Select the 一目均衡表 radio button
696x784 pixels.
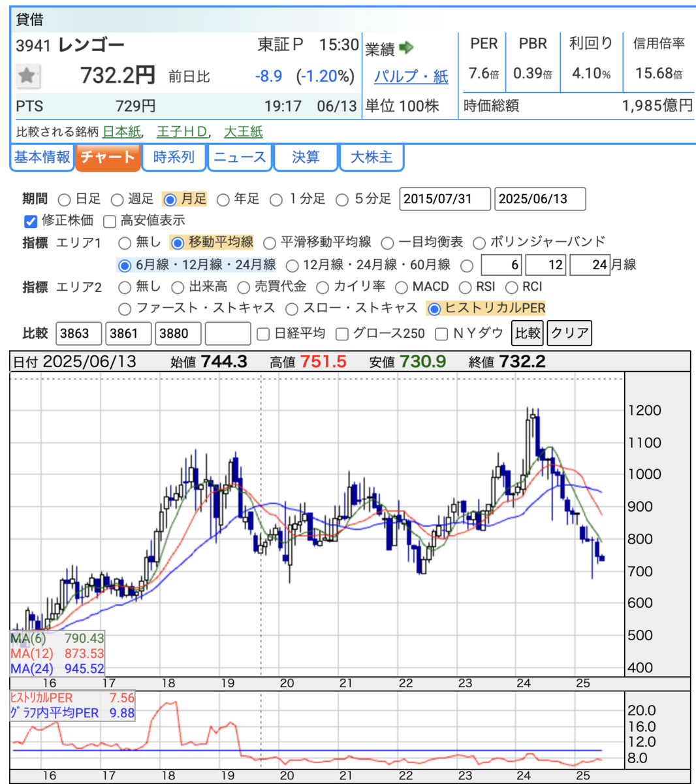coord(387,243)
